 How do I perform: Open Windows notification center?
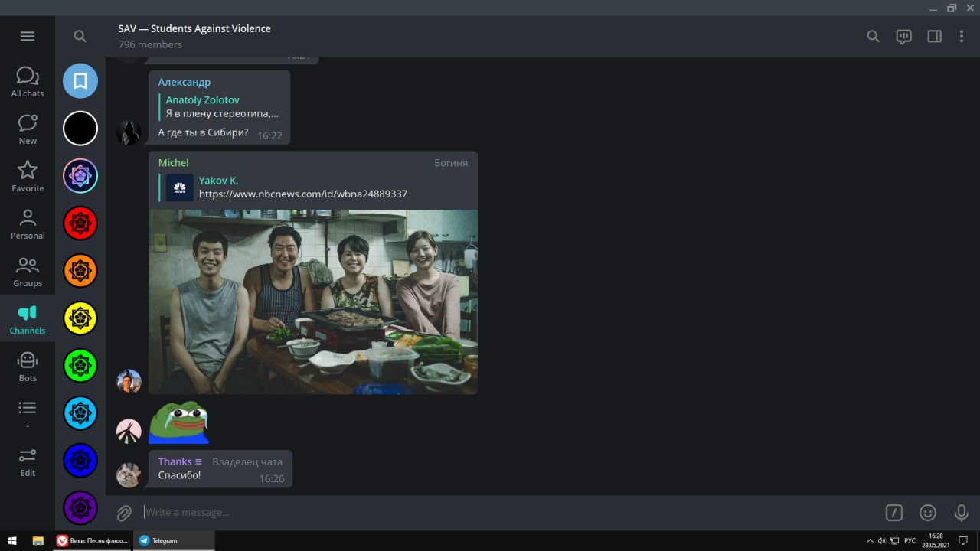point(963,540)
